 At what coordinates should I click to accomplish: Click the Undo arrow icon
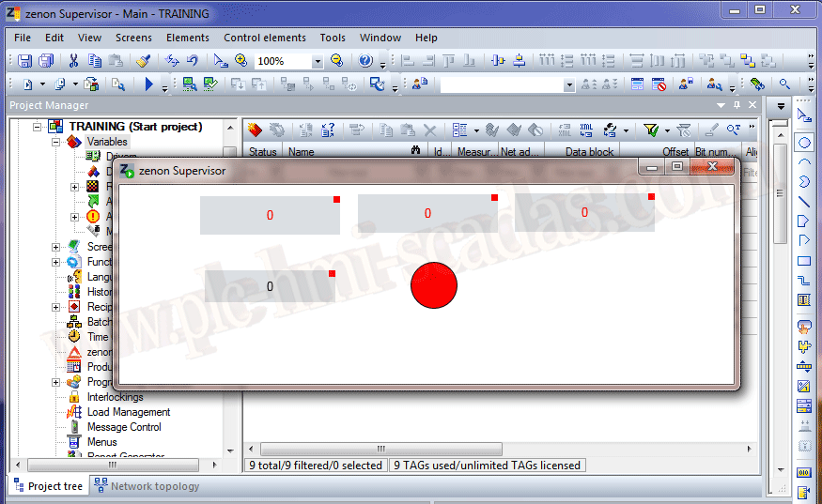pos(192,61)
